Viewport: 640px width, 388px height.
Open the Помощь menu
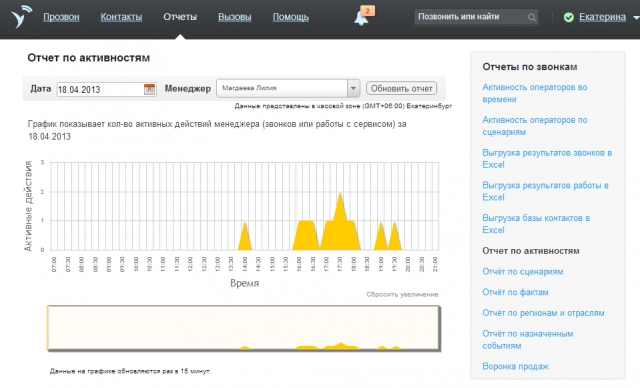[291, 17]
